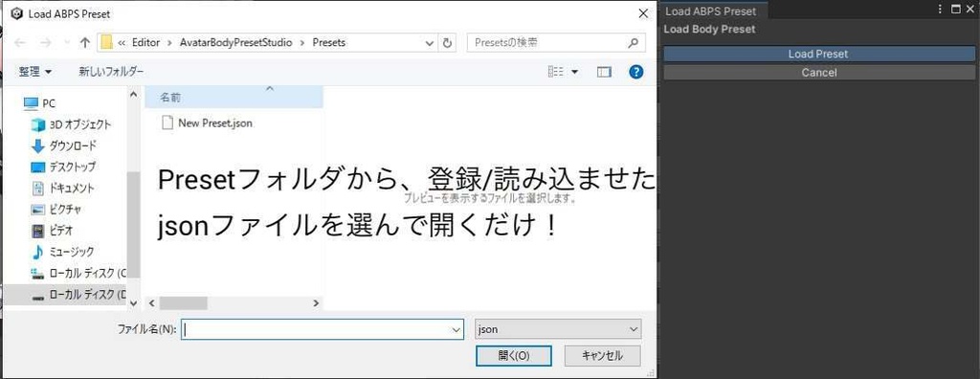Select the New Preset.json file
The height and width of the screenshot is (379, 980).
point(208,123)
